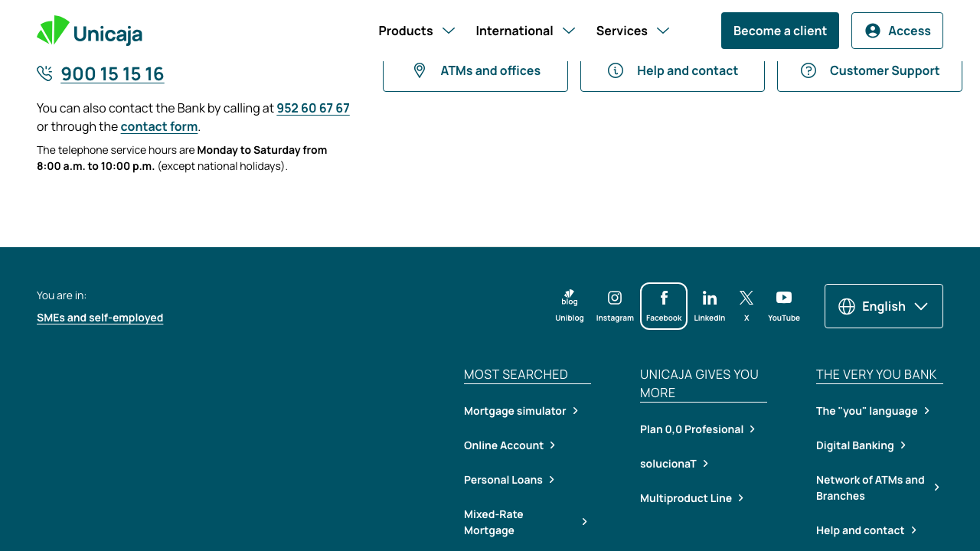Viewport: 980px width, 551px height.
Task: Open Multiproduct Line link
Action: coord(692,498)
